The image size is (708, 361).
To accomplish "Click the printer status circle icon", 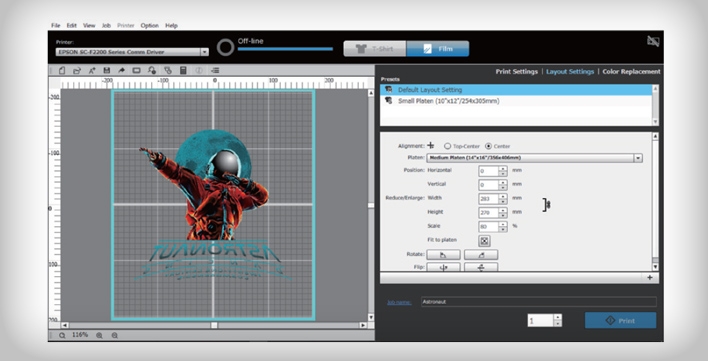I will 225,47.
